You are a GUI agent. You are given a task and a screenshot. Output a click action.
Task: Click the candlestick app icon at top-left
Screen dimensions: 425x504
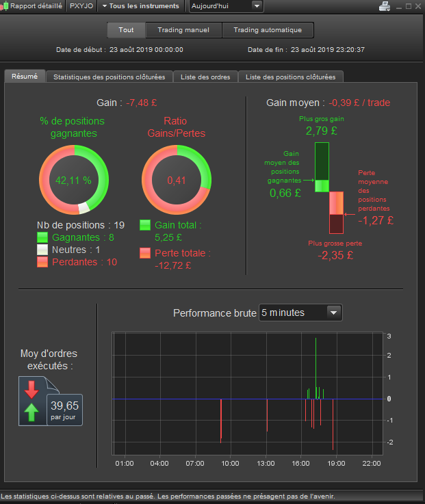click(x=4, y=6)
